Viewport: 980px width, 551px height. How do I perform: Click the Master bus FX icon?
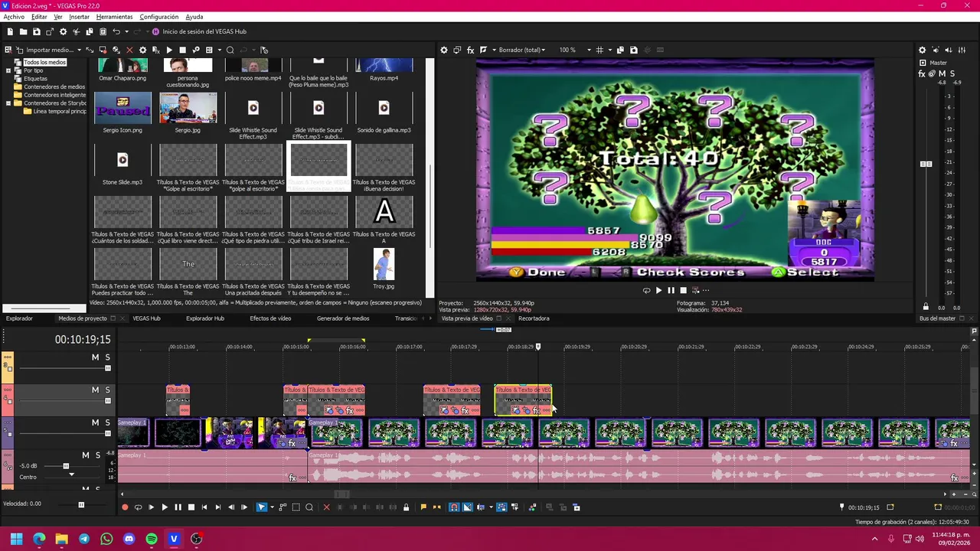[922, 73]
